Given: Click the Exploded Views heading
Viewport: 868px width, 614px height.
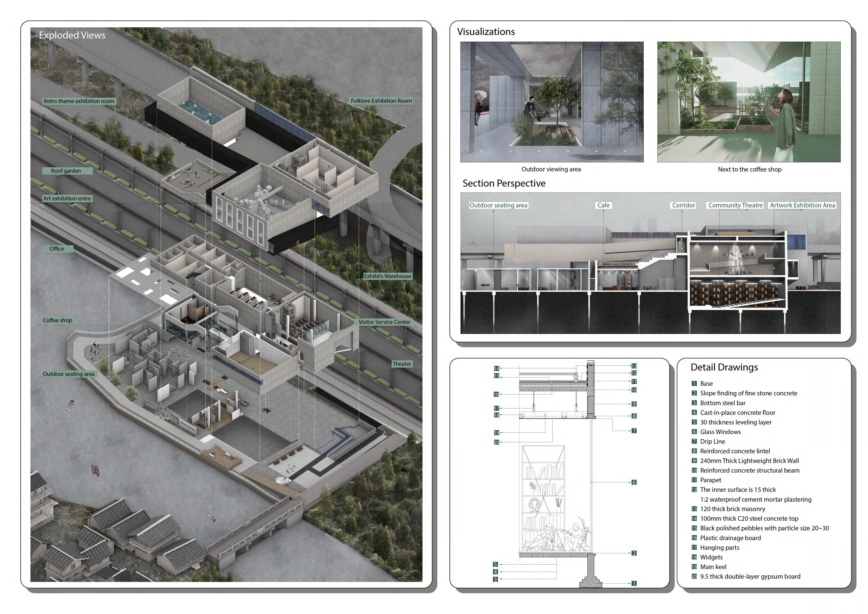Looking at the screenshot, I should pos(72,35).
